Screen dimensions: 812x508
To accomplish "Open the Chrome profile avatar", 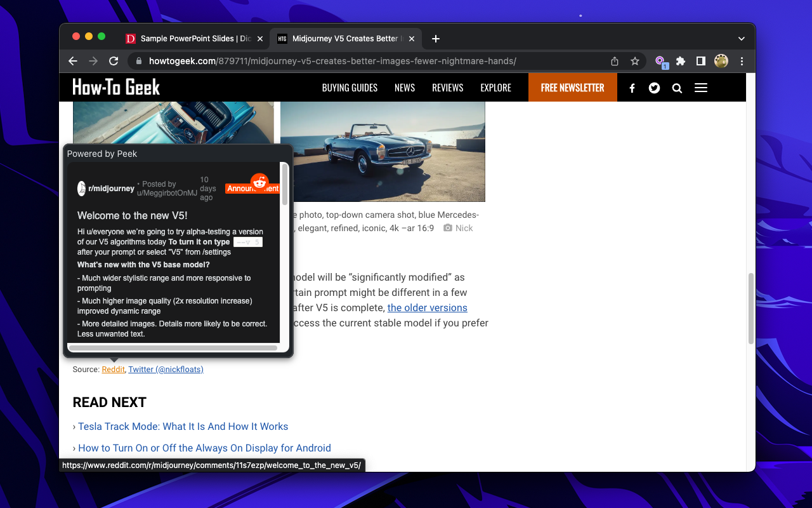I will (721, 61).
